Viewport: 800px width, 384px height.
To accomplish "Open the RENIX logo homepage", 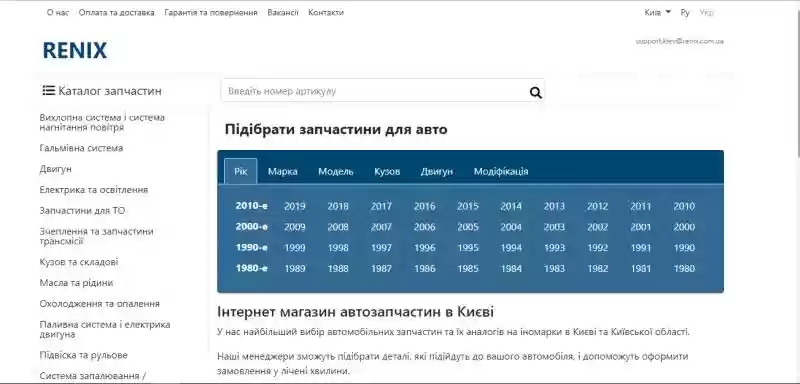I will pyautogui.click(x=74, y=50).
